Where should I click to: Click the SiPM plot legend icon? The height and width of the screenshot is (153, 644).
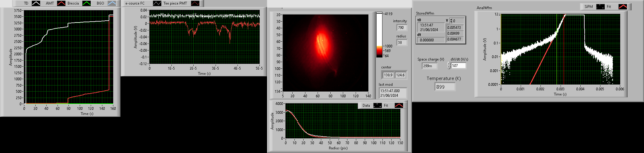(x=600, y=7)
